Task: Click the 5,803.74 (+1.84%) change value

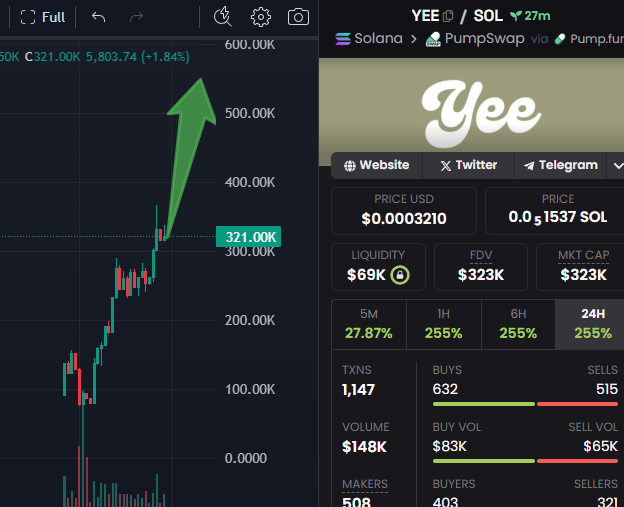Action: point(138,57)
